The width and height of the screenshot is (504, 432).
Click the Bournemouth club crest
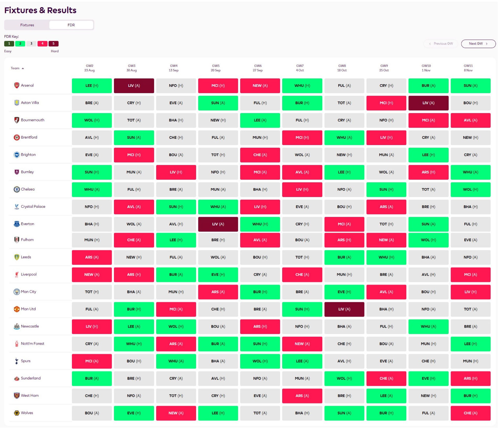pos(16,120)
